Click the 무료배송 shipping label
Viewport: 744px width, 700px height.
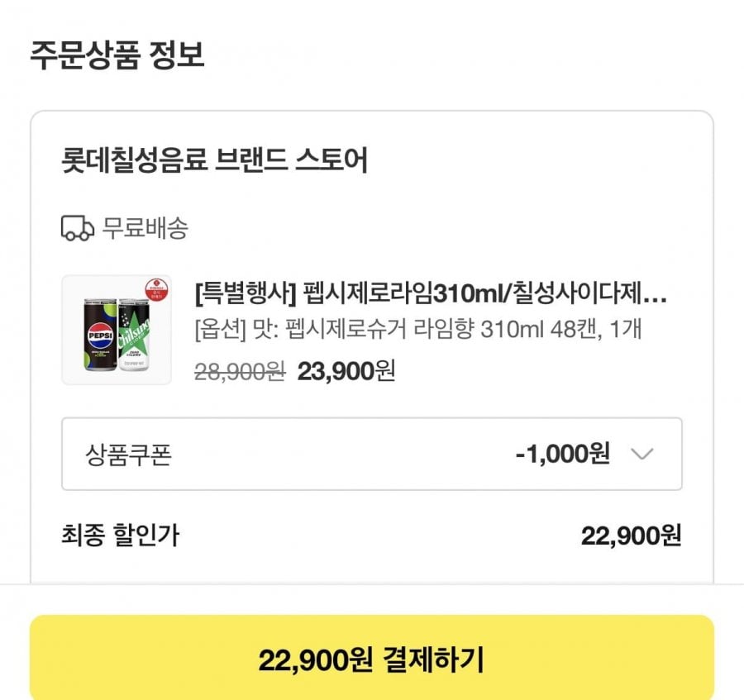(145, 228)
